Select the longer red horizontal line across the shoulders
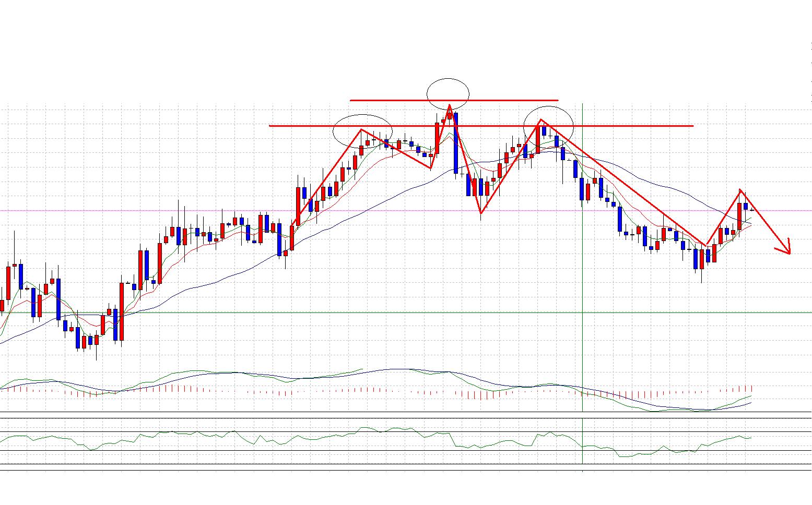Image resolution: width=812 pixels, height=505 pixels. click(x=481, y=126)
